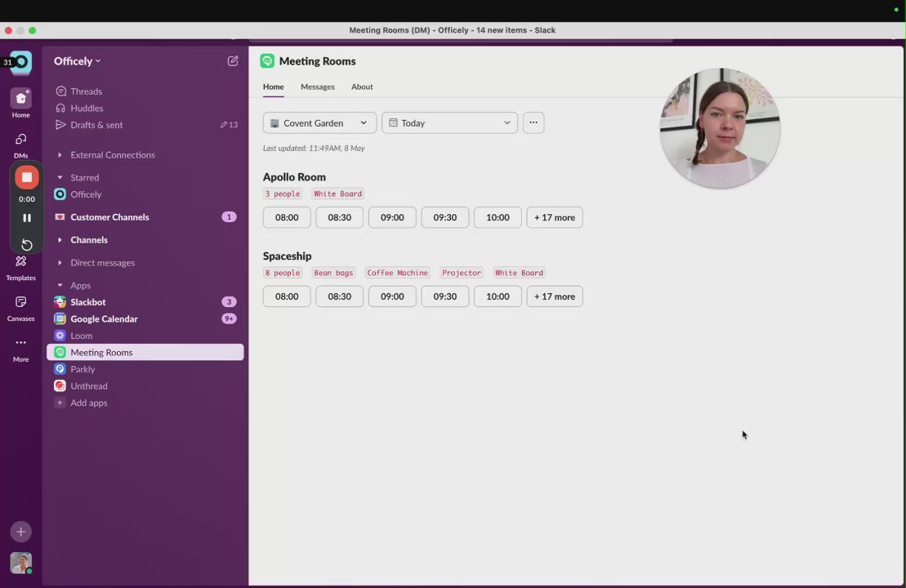Image resolution: width=906 pixels, height=588 pixels.
Task: Show 17 more Spaceship slots
Action: click(x=555, y=296)
